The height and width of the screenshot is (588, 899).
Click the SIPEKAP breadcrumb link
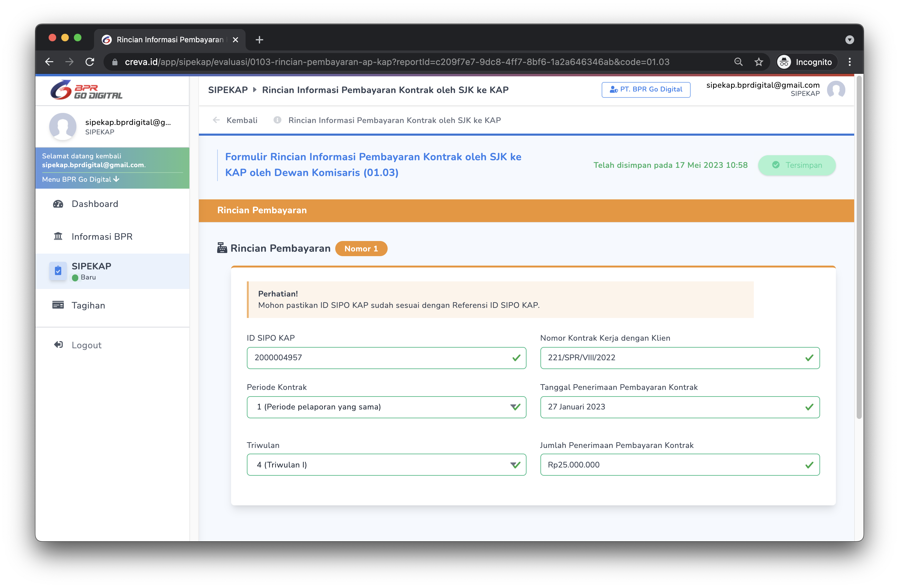(x=228, y=90)
